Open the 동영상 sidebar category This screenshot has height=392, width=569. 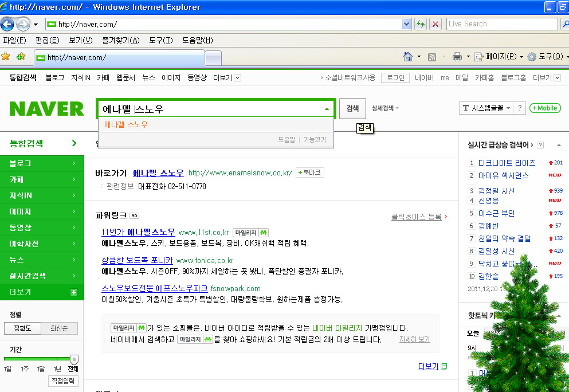pyautogui.click(x=42, y=228)
